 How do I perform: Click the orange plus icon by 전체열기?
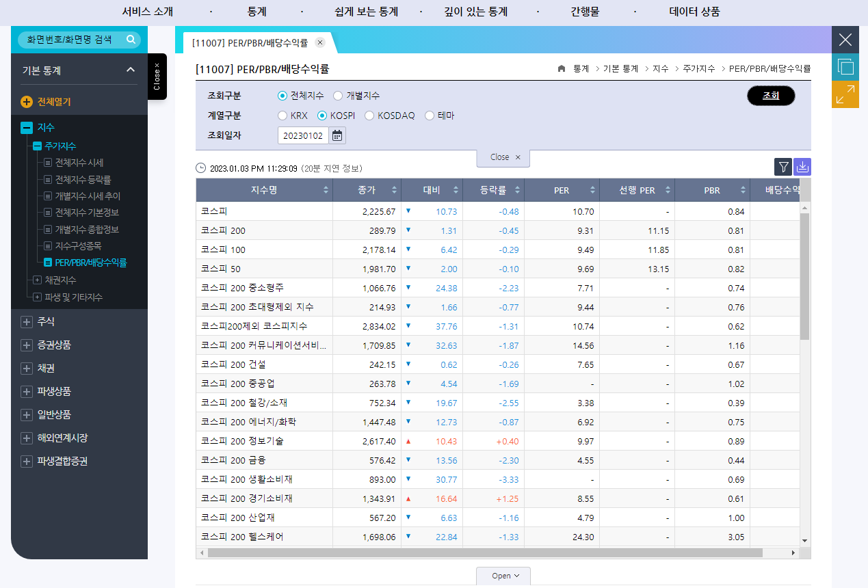click(27, 102)
